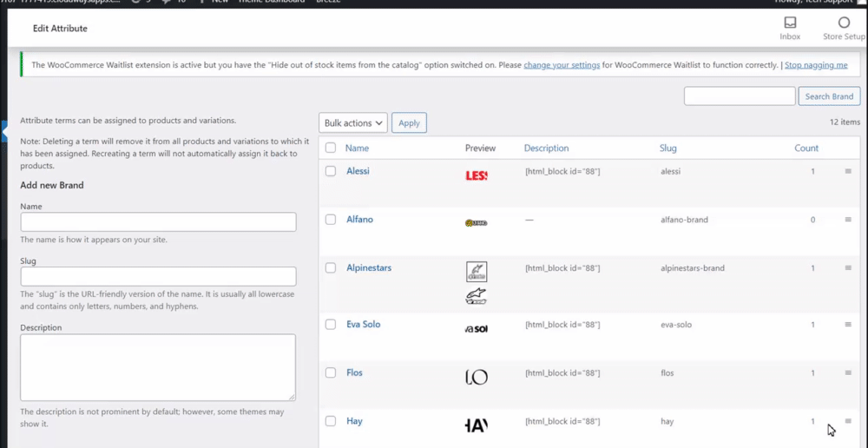The width and height of the screenshot is (868, 448).
Task: Grab the drag handle in the Alessi row
Action: click(847, 172)
